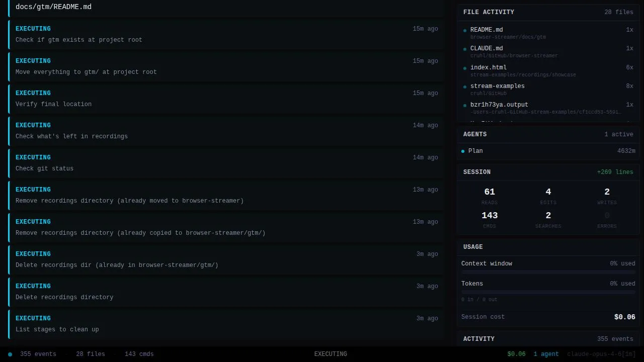Click the FILE ACTIVITY panel header
Image resolution: width=644 pixels, height=362 pixels.
click(x=548, y=12)
